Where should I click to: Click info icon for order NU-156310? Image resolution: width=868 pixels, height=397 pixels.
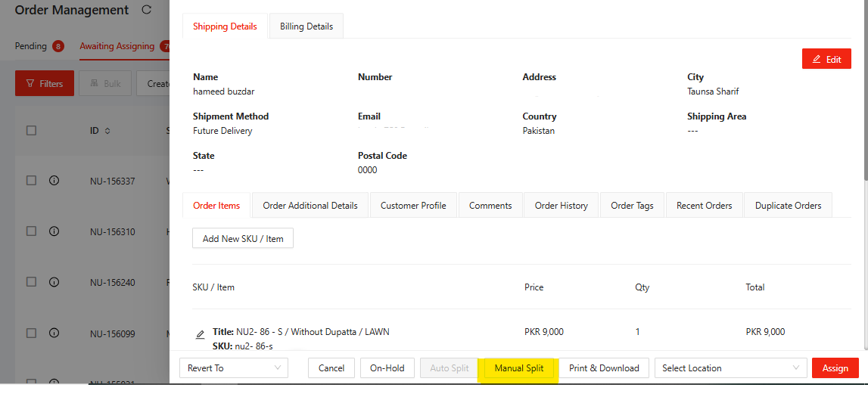click(x=54, y=231)
